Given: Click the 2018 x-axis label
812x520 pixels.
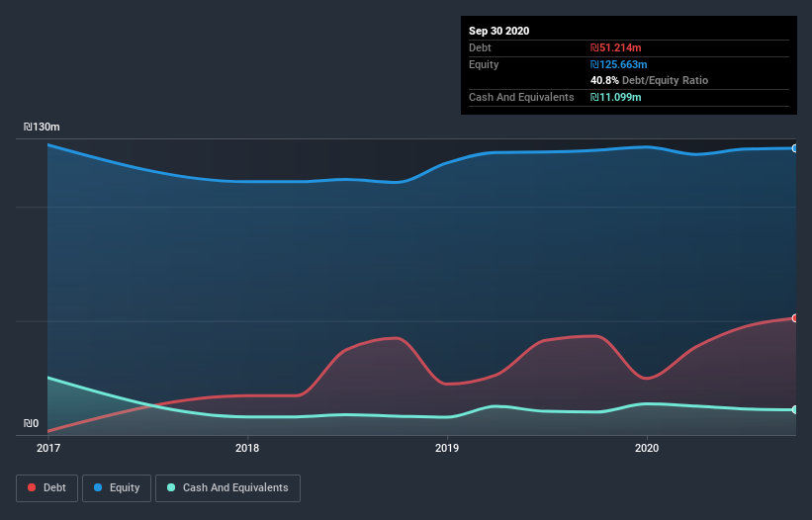Looking at the screenshot, I should click(x=247, y=448).
